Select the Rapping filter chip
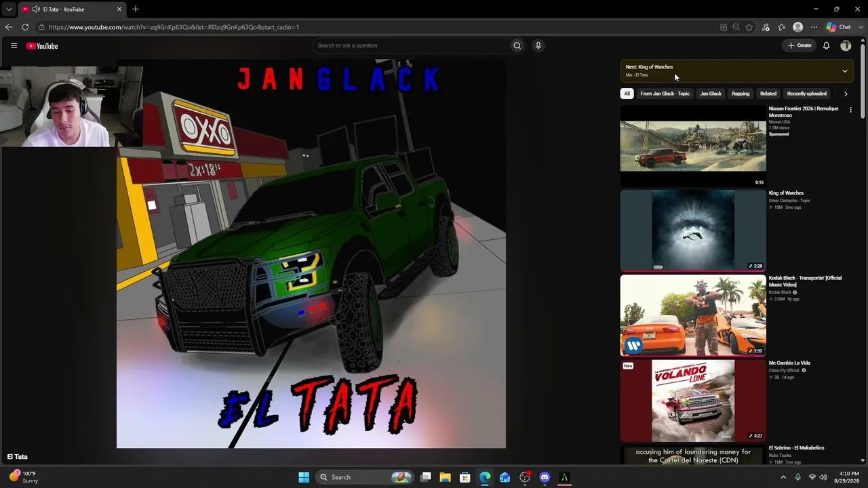 coord(741,94)
